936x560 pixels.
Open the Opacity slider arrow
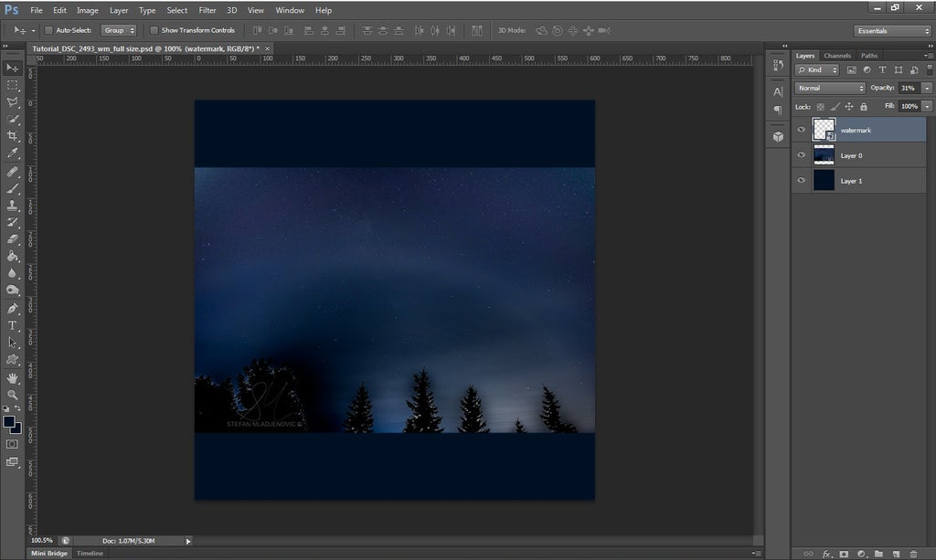coord(927,89)
